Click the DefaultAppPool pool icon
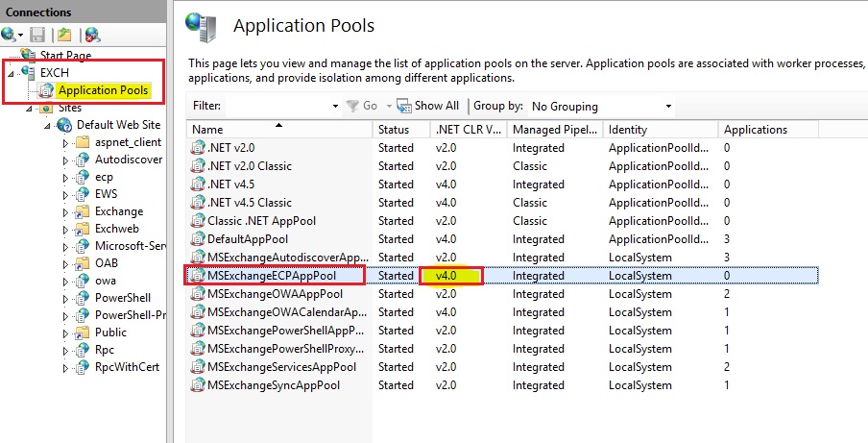The width and height of the screenshot is (868, 443). click(198, 238)
